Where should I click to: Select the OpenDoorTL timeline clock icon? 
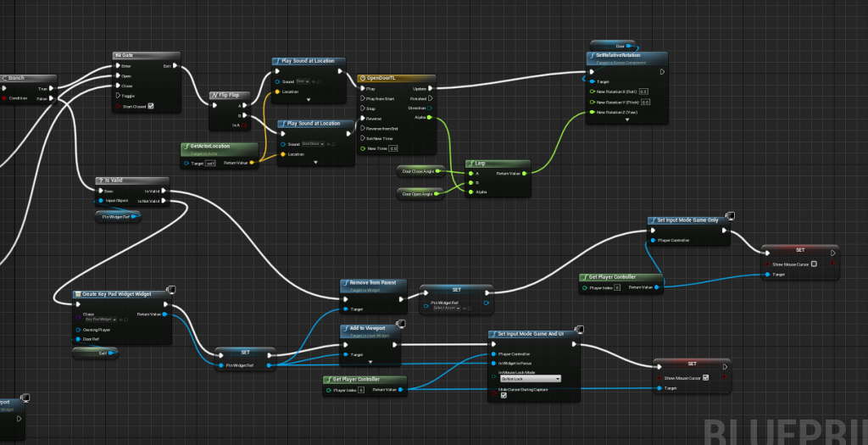pyautogui.click(x=362, y=78)
